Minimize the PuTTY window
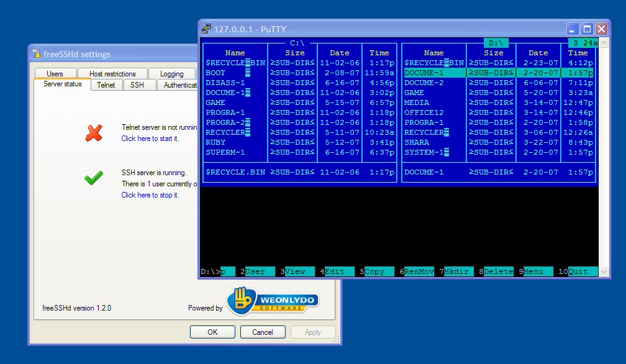626x364 pixels. pyautogui.click(x=572, y=29)
